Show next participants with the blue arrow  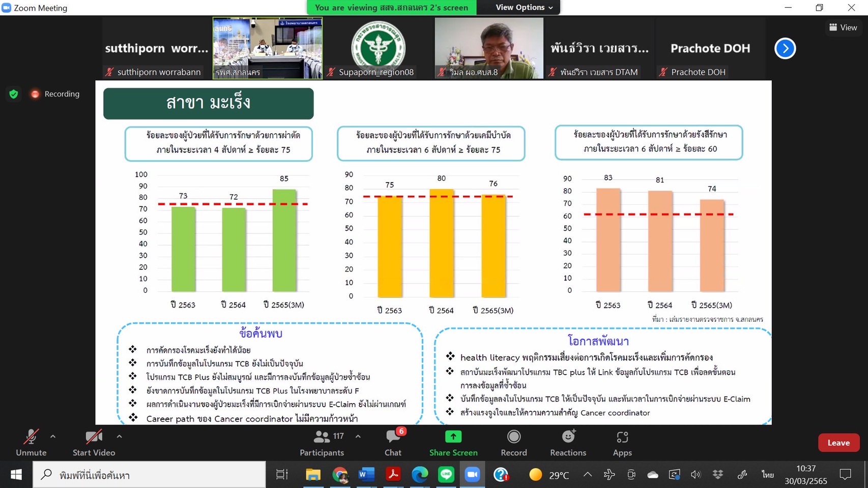[785, 49]
